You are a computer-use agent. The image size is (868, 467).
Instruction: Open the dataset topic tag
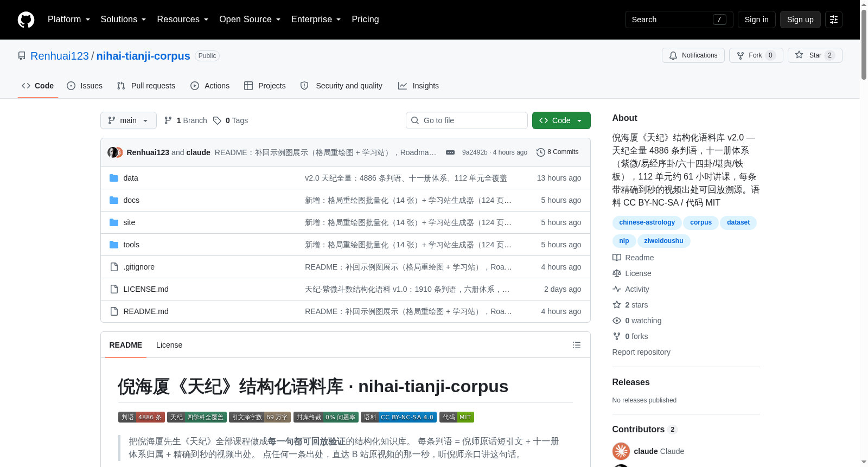point(738,222)
